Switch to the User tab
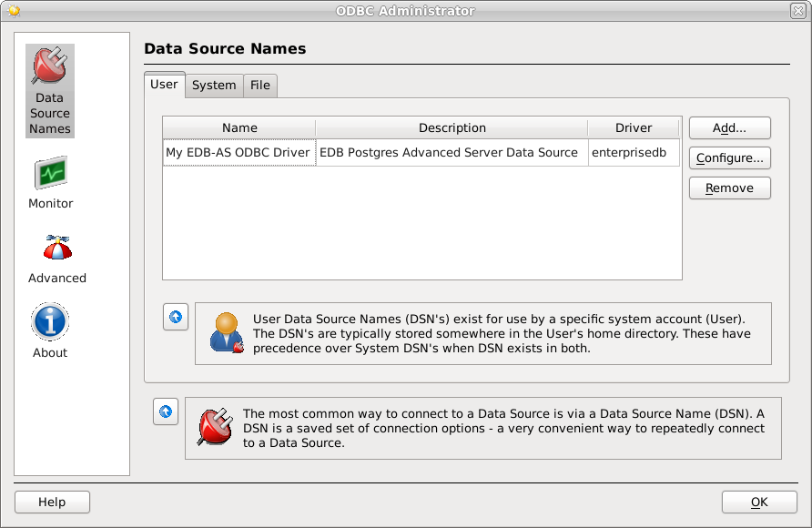This screenshot has height=528, width=812. pyautogui.click(x=164, y=85)
